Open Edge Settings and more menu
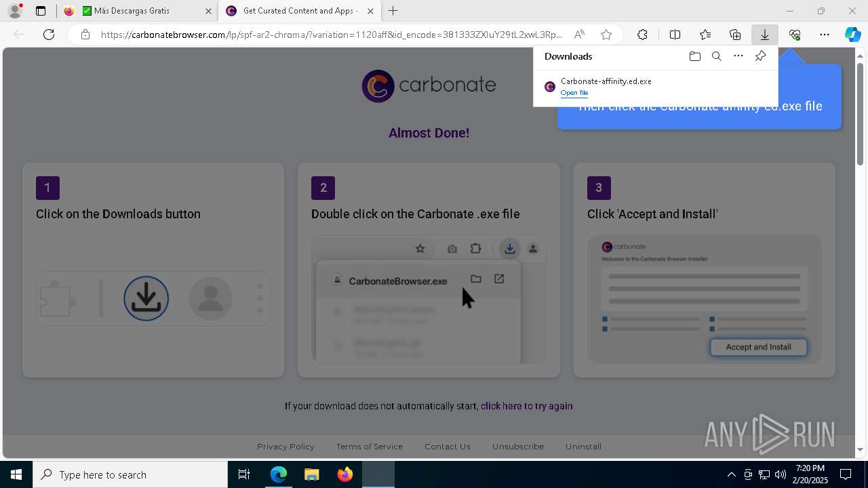 [825, 35]
